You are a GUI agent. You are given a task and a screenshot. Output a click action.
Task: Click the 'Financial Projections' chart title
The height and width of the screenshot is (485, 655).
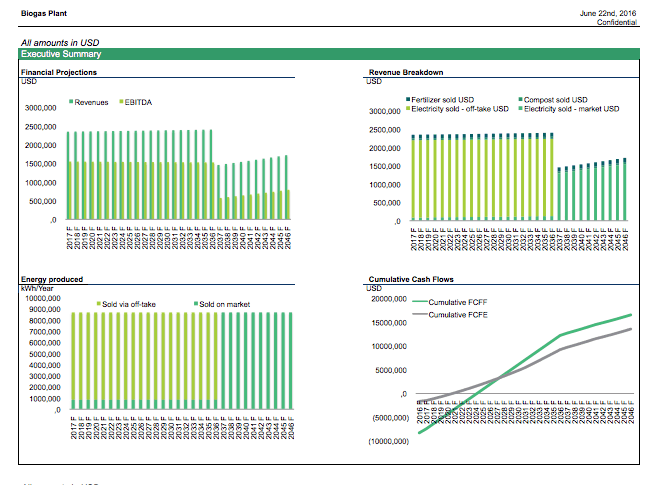click(59, 72)
